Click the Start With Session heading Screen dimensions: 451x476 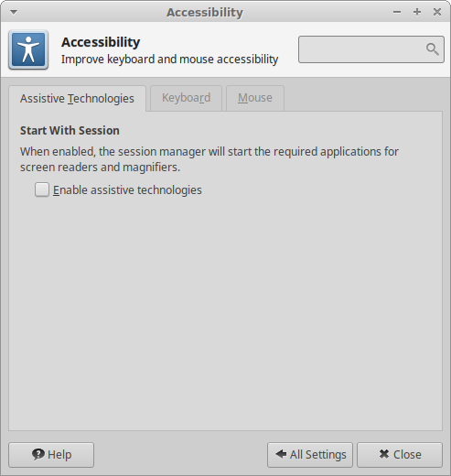(x=70, y=131)
